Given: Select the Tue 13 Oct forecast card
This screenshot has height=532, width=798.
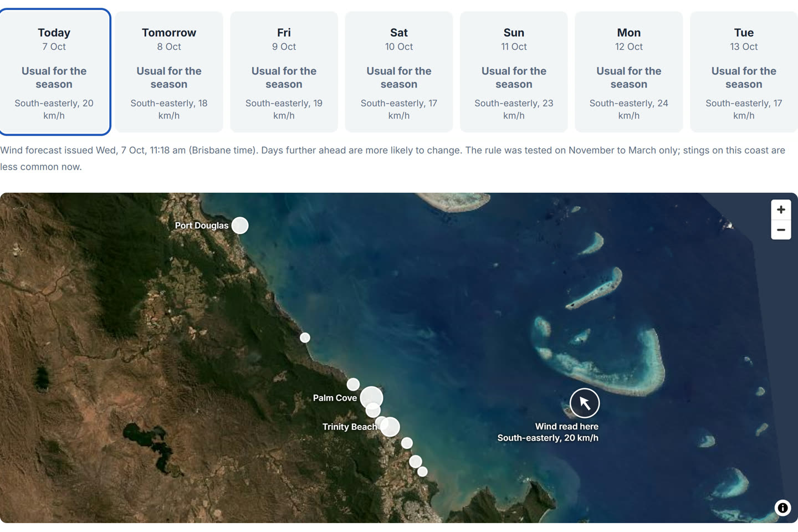Looking at the screenshot, I should [x=744, y=72].
